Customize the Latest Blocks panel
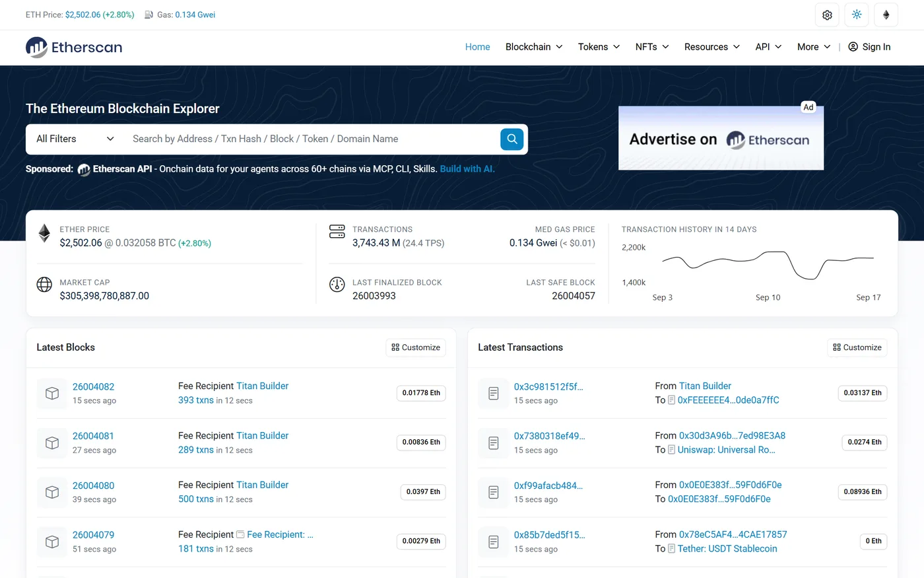Screen dimensions: 924x578 [416, 347]
